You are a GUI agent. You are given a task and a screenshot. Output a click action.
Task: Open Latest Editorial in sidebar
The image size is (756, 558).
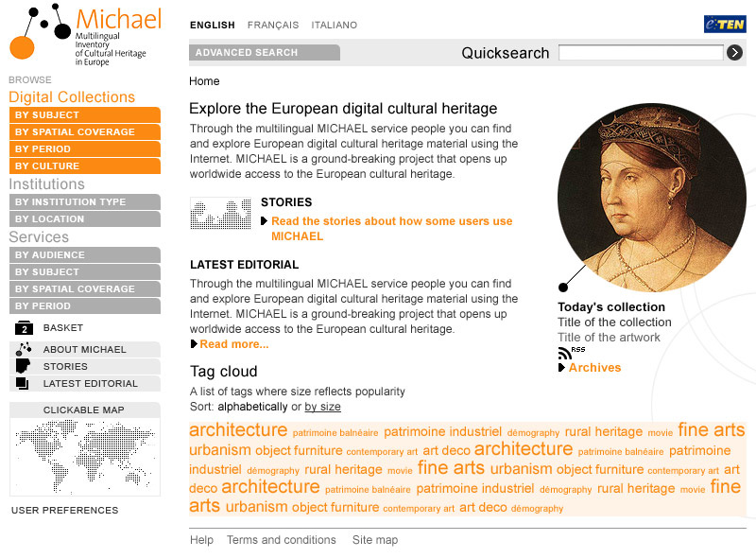pyautogui.click(x=91, y=383)
